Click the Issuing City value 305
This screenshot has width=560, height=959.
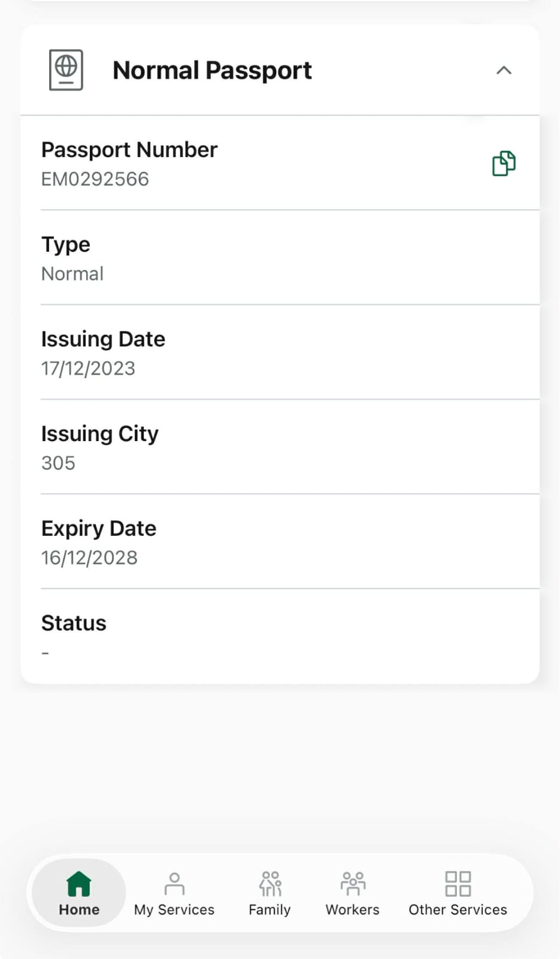coord(58,463)
